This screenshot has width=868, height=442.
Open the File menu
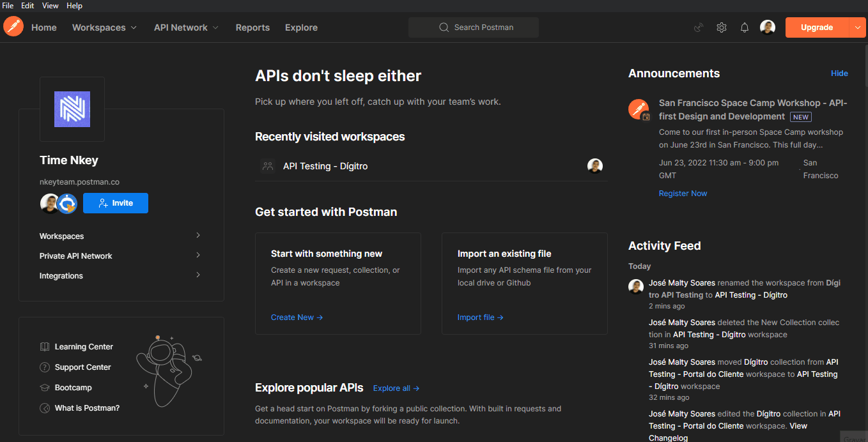coord(8,6)
